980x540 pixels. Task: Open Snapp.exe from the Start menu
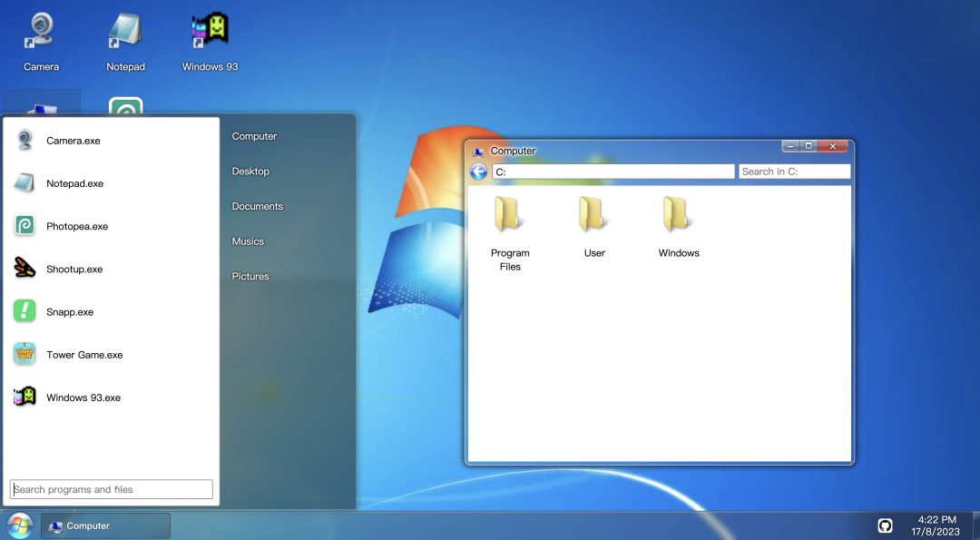tap(112, 312)
